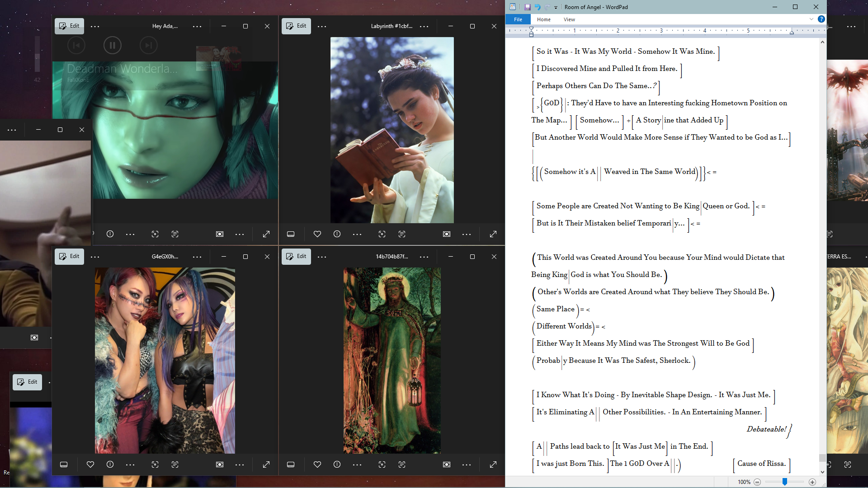Open file info in 14b704b87f window
868x488 pixels.
coord(337,465)
